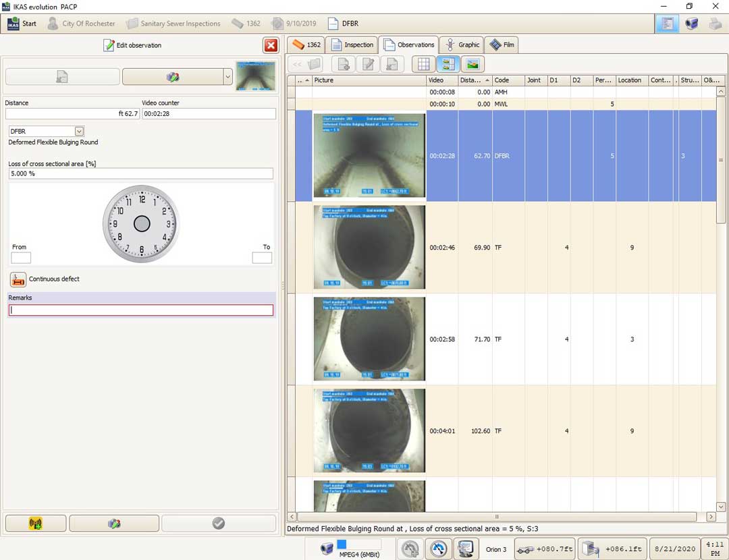Click the landscape image view icon

point(473,64)
